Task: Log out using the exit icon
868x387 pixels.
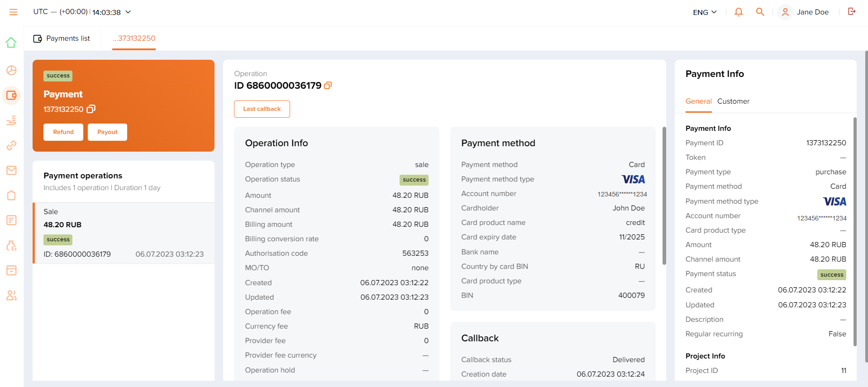Action: (852, 12)
